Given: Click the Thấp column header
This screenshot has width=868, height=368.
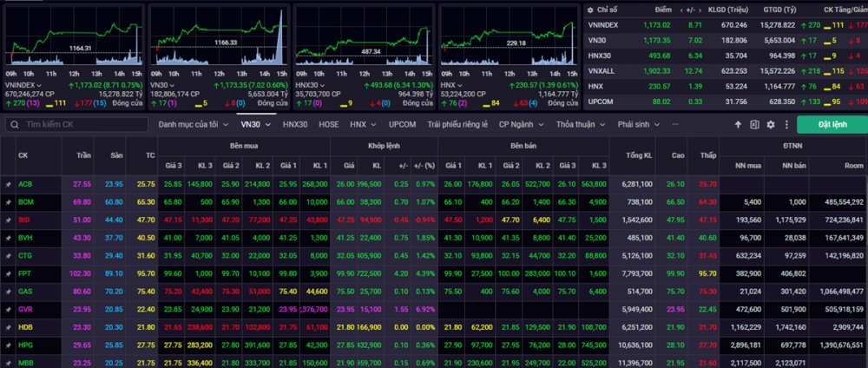Looking at the screenshot, I should 708,155.
